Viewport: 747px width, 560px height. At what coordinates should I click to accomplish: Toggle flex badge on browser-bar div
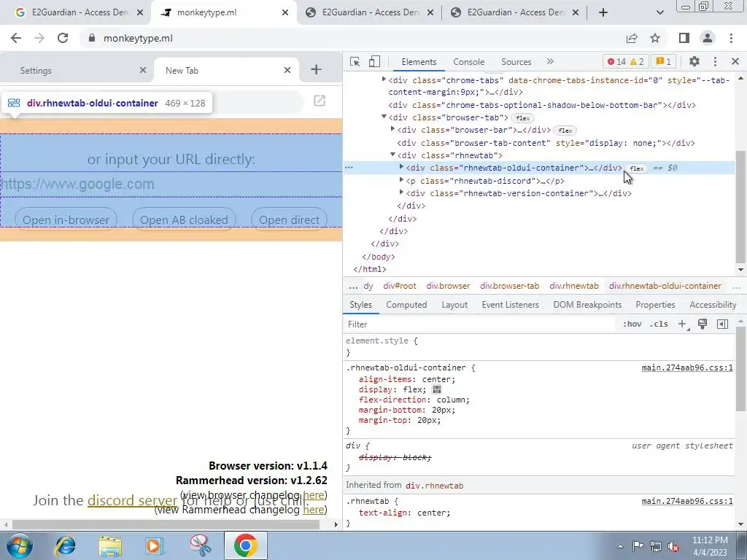coord(565,130)
